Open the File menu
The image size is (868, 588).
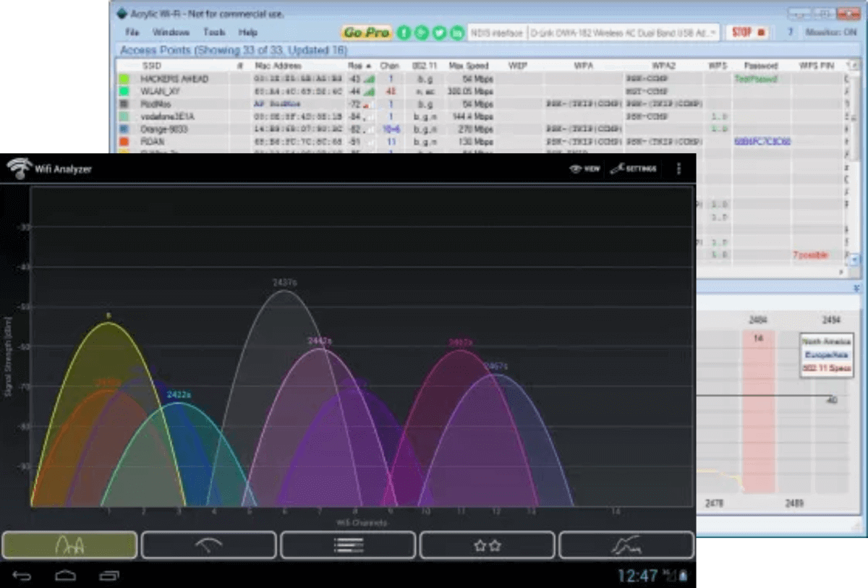point(132,33)
